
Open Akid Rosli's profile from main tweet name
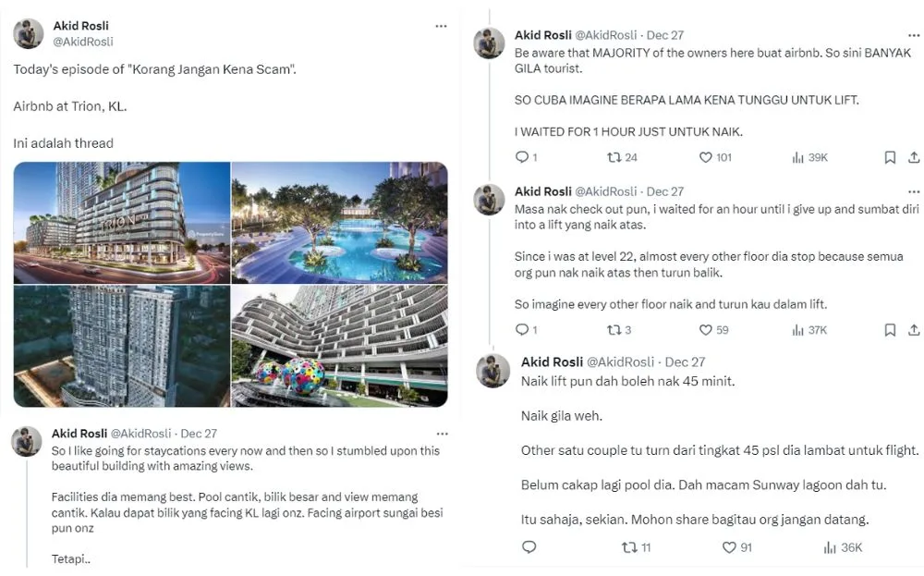click(80, 26)
